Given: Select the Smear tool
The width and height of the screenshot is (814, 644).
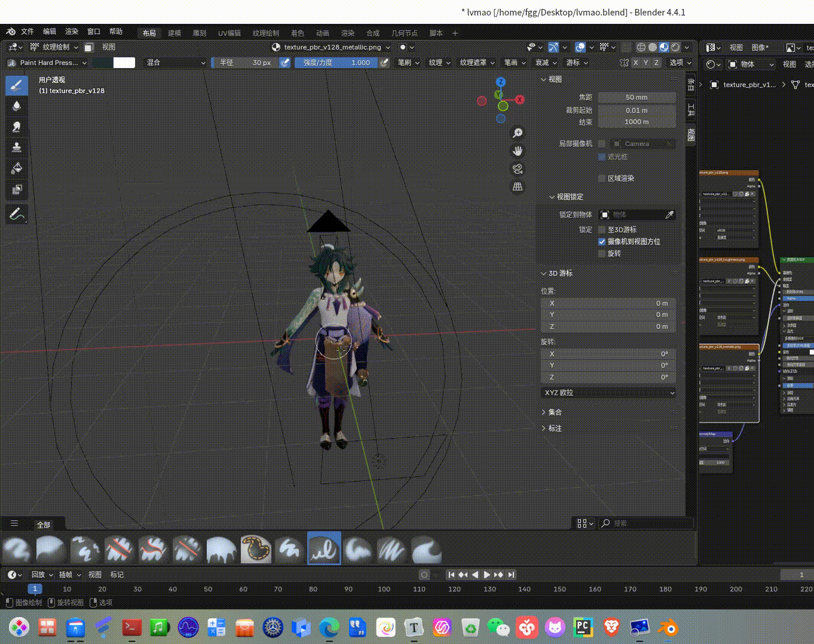Looking at the screenshot, I should click(x=17, y=127).
